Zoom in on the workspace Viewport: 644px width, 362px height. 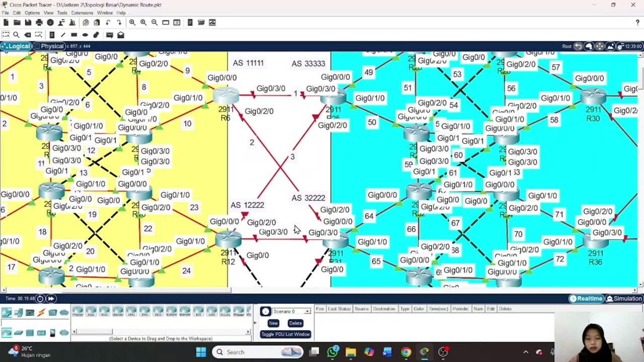pos(132,23)
